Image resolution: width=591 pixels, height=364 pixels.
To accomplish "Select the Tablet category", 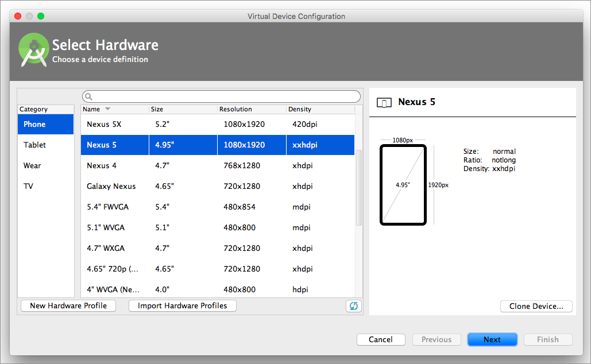I will 35,145.
